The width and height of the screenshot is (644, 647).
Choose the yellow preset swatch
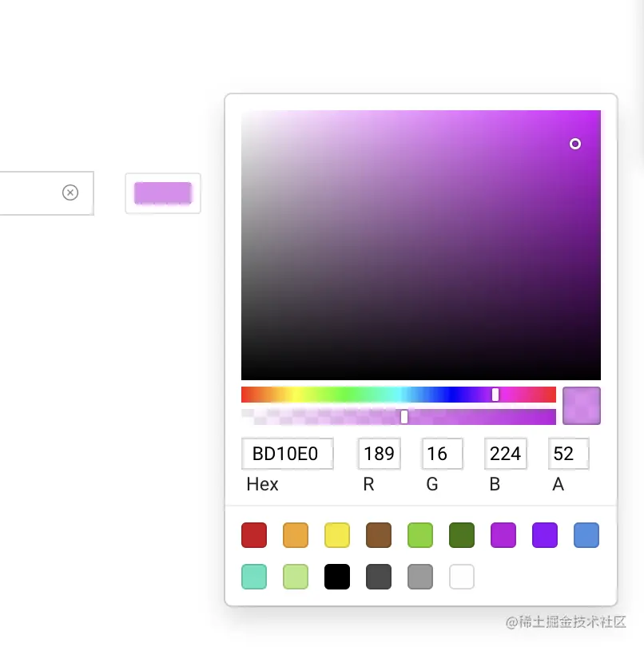337,535
